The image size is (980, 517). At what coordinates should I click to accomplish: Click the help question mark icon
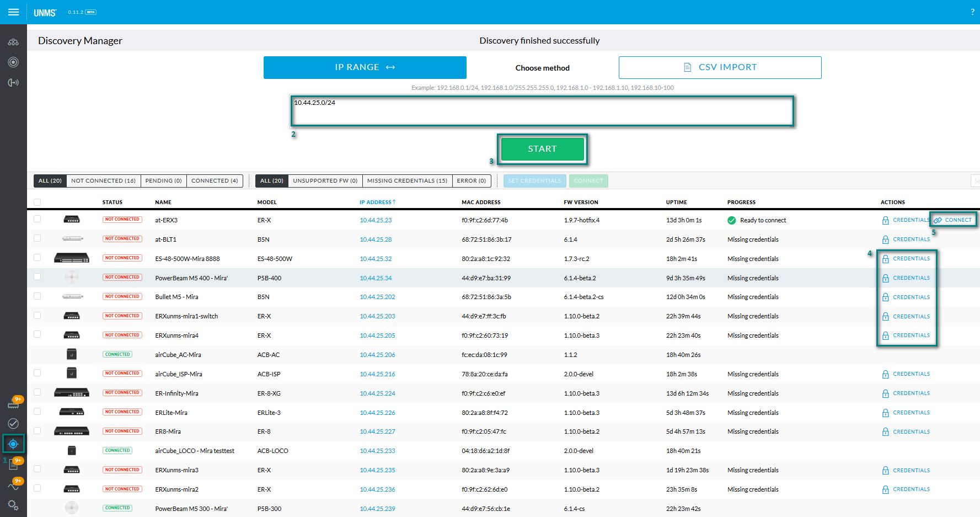click(x=972, y=12)
